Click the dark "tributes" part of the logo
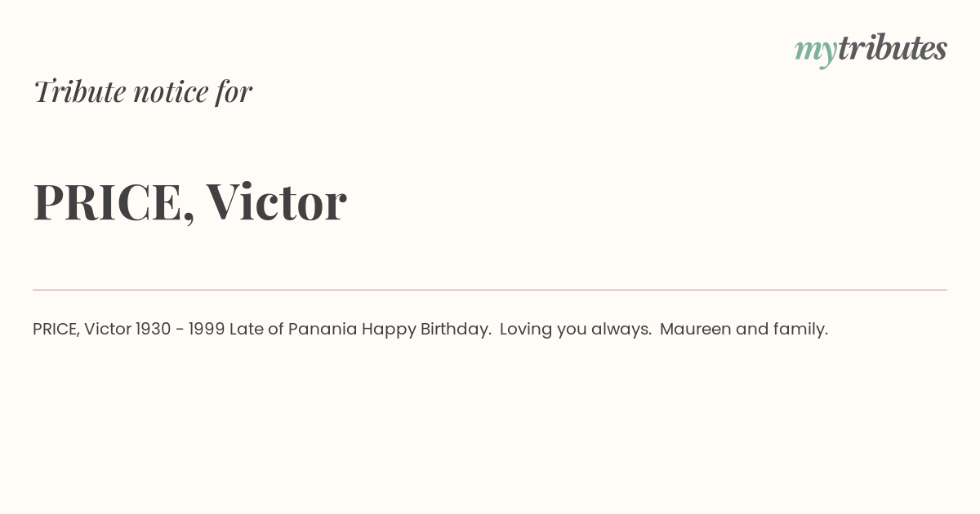This screenshot has width=980, height=514. [893, 47]
